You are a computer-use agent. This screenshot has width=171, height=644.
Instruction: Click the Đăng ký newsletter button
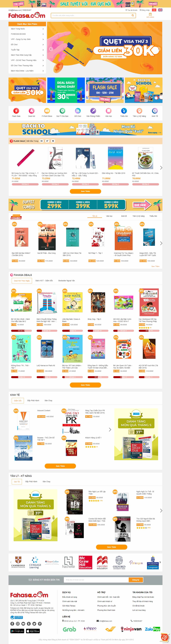click(136, 580)
